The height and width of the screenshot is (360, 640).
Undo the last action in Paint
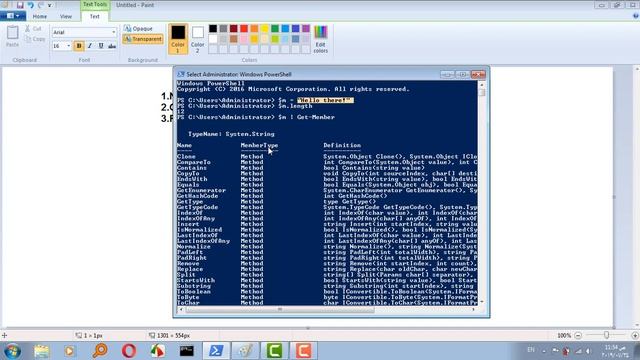point(30,5)
